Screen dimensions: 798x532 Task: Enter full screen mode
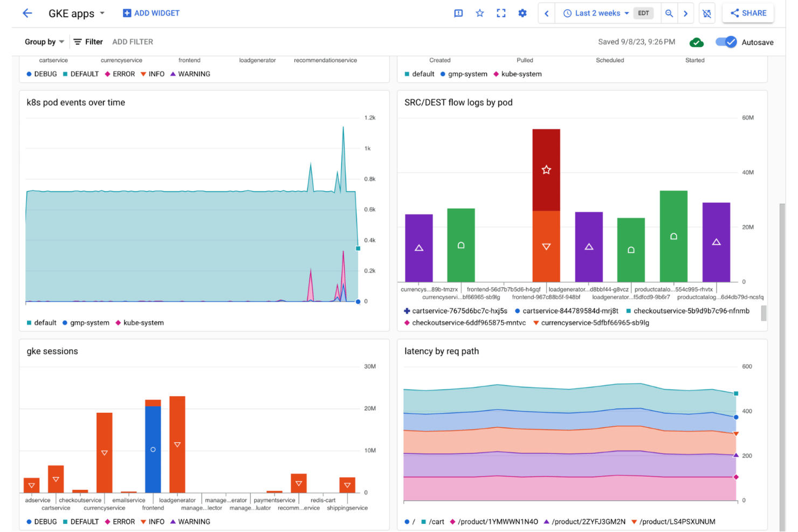click(501, 13)
